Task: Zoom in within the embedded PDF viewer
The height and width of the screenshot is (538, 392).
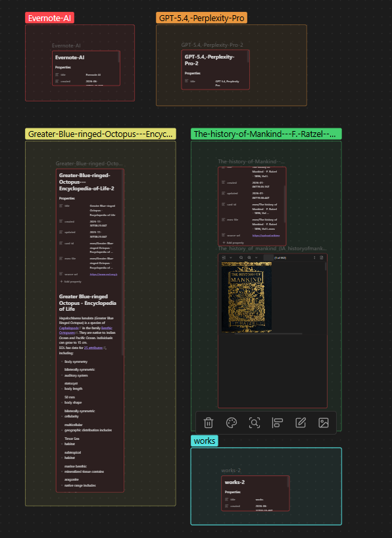Action: (x=249, y=257)
